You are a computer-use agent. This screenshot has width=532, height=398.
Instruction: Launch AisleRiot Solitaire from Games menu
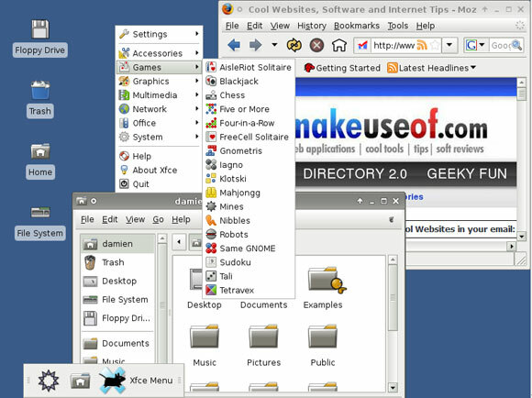tap(249, 67)
